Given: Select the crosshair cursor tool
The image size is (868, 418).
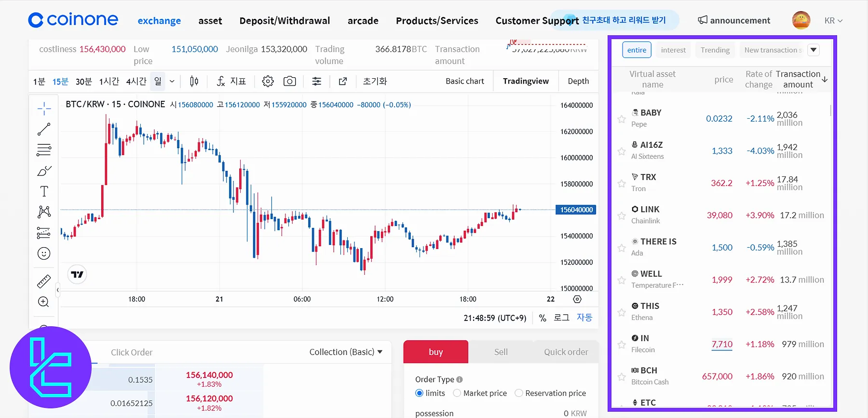Looking at the screenshot, I should (44, 109).
